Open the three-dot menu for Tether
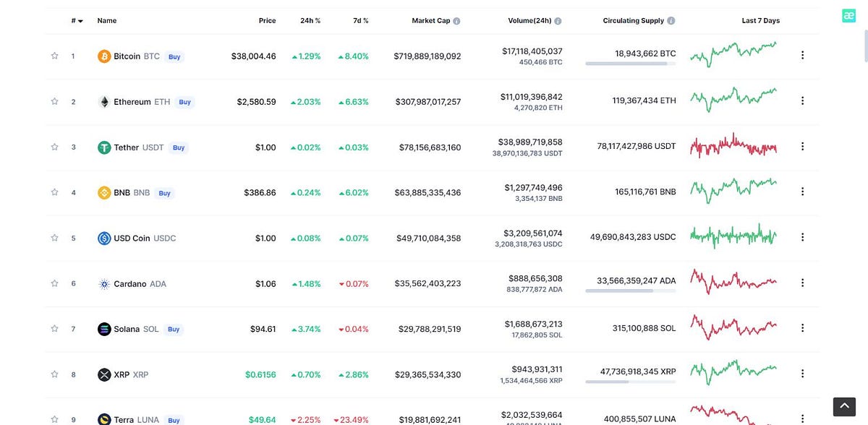The width and height of the screenshot is (868, 425). coord(802,145)
